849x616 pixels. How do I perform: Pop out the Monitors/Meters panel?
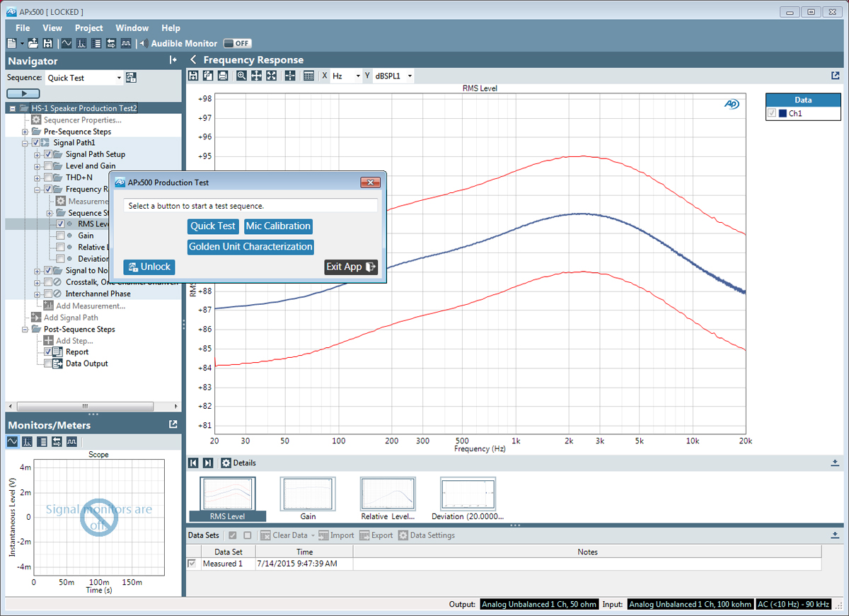pos(172,424)
